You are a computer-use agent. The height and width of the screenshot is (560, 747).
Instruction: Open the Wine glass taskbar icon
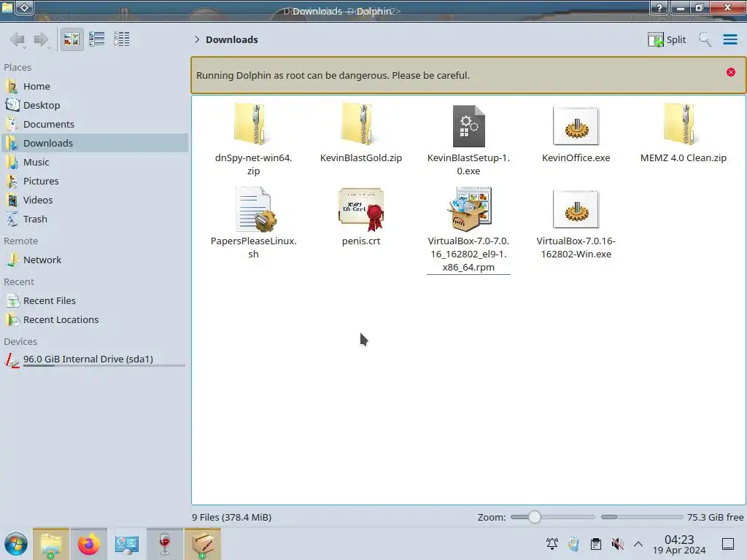165,544
